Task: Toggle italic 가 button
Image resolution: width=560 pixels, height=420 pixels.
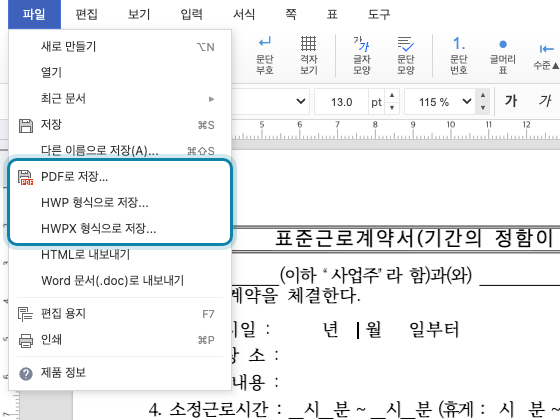Action: 545,101
